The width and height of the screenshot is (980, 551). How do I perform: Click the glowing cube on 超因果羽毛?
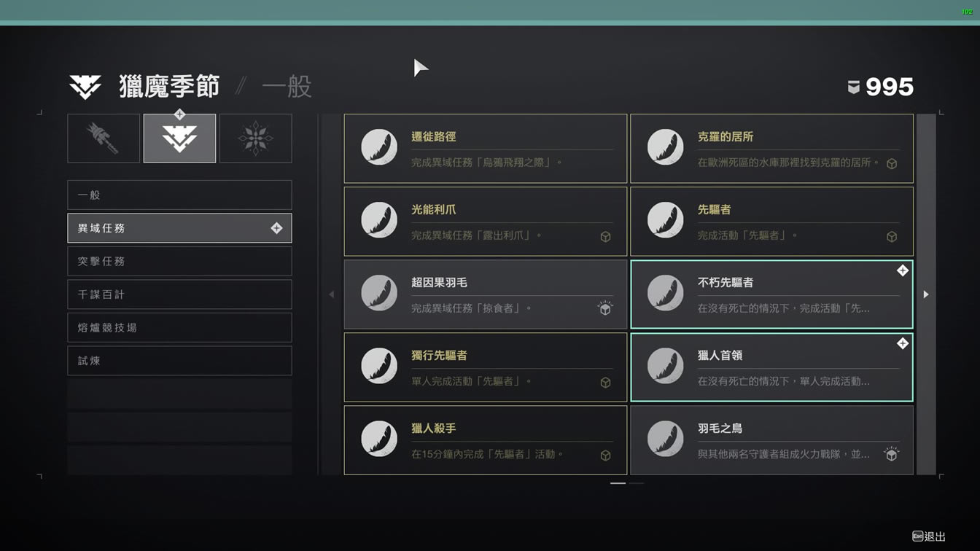[605, 309]
